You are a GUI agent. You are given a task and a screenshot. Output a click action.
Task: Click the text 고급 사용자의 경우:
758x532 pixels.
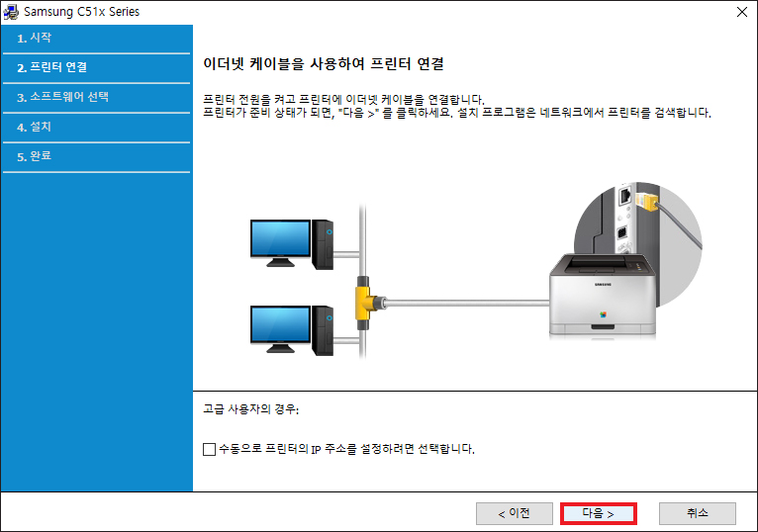pyautogui.click(x=251, y=409)
